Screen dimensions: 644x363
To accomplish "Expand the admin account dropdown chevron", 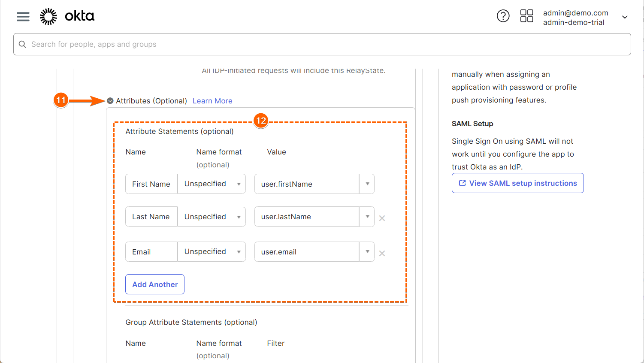I will click(x=625, y=17).
